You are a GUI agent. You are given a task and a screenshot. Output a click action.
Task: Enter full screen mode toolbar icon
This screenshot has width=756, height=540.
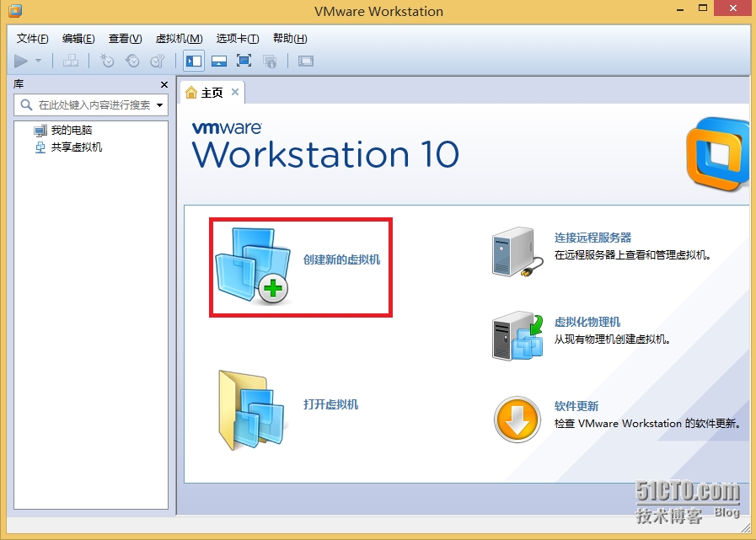click(x=244, y=61)
